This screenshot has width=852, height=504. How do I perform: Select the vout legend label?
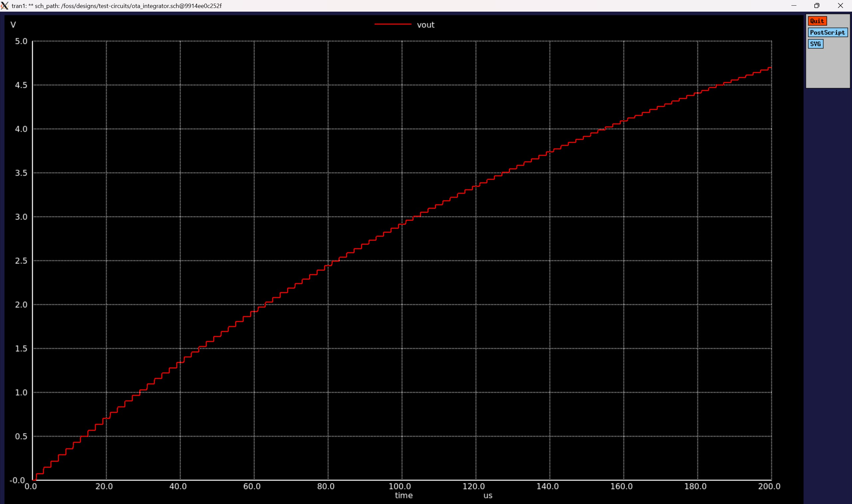point(426,25)
